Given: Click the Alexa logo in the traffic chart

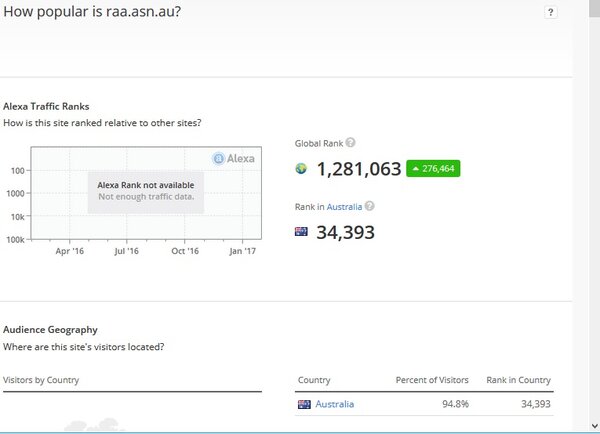Looking at the screenshot, I should [x=234, y=158].
